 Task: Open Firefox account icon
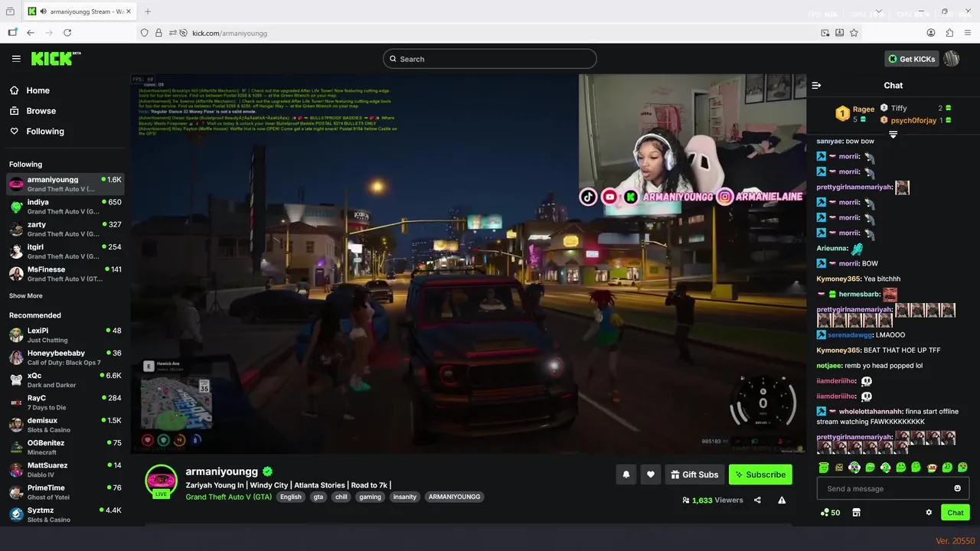[x=931, y=33]
